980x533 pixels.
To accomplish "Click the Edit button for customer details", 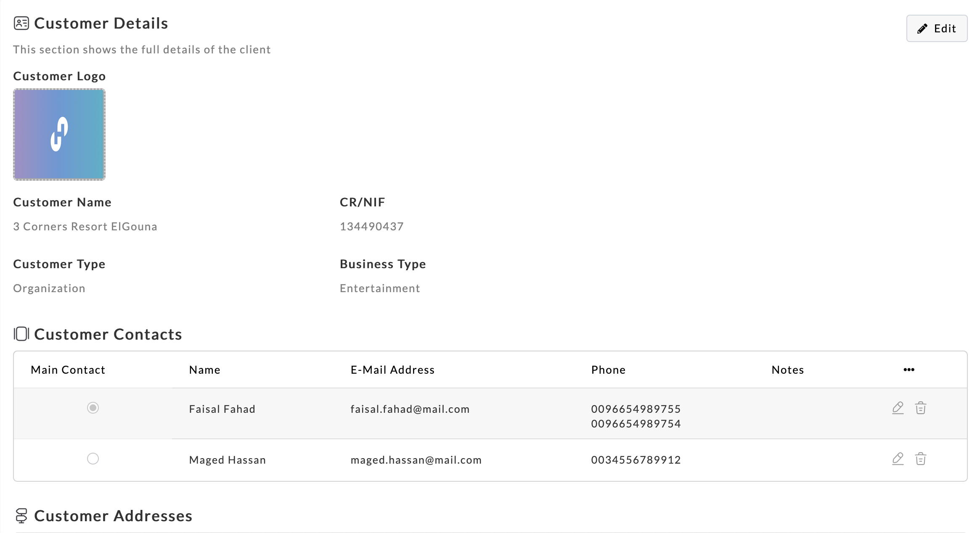I will point(936,29).
